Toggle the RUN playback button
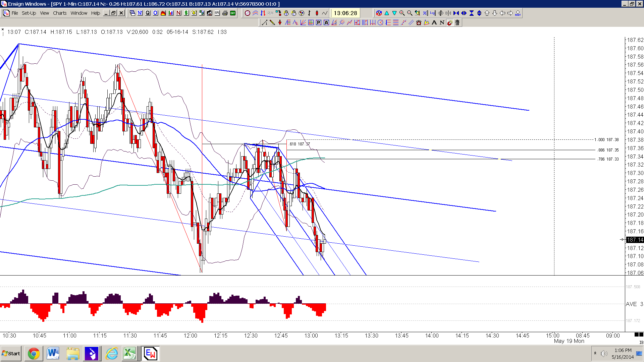This screenshot has width=644, height=362. pyautogui.click(x=271, y=13)
